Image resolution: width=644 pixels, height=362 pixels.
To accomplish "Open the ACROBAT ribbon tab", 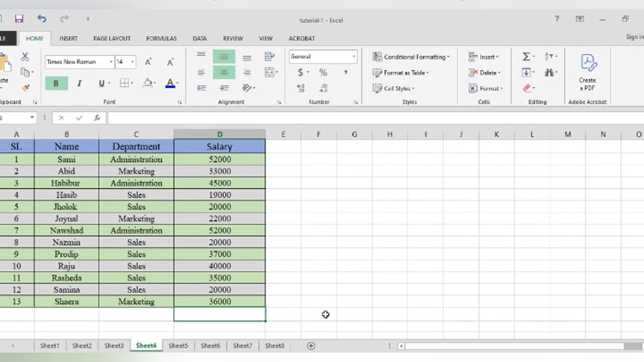I will coord(302,38).
